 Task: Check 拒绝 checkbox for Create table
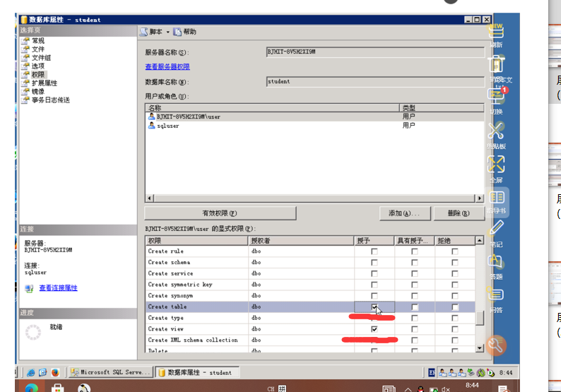tap(455, 307)
